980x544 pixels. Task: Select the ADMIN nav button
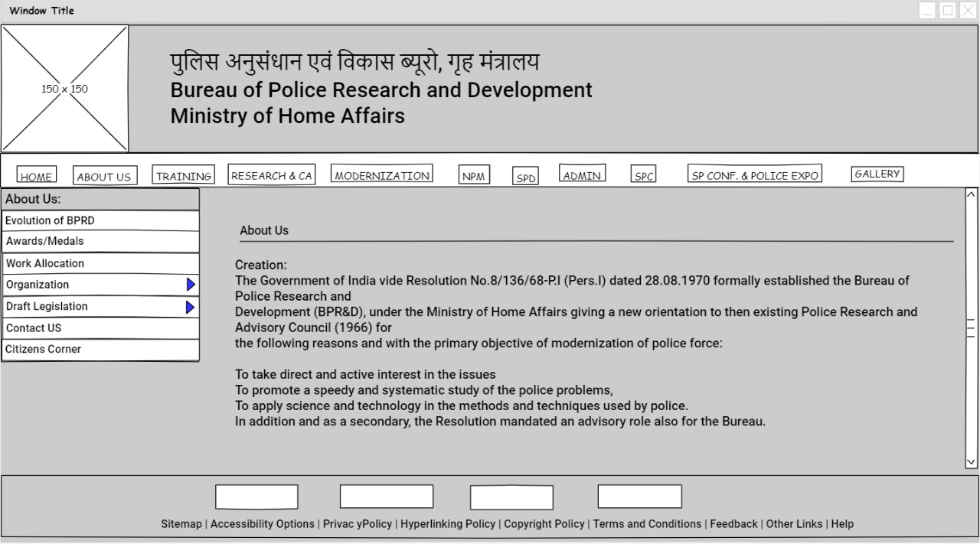click(x=582, y=174)
